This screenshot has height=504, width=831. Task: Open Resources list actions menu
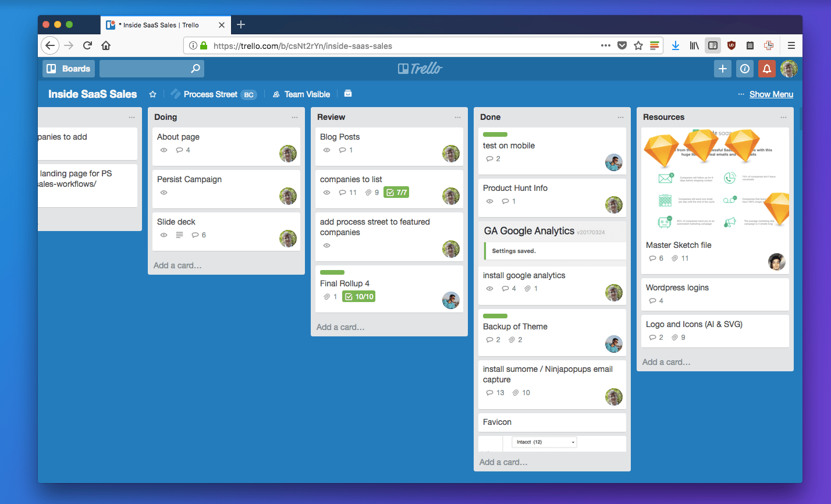(783, 117)
